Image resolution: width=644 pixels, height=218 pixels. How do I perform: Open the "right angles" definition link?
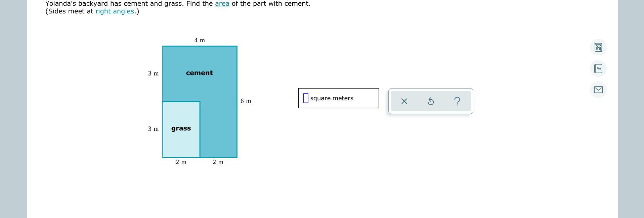[115, 11]
